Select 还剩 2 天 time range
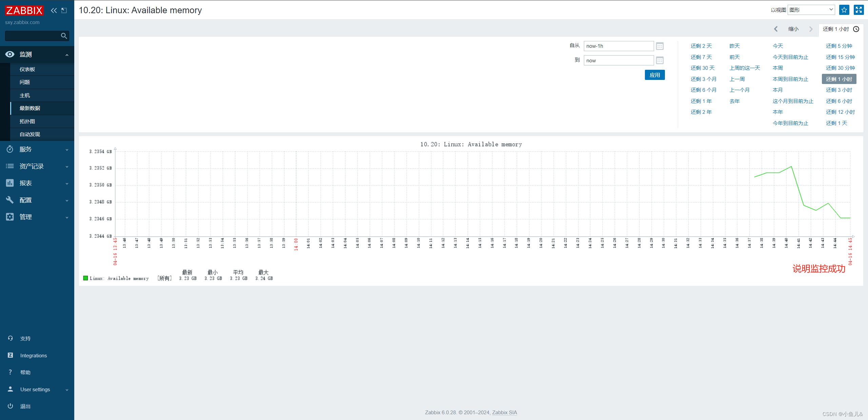Viewport: 868px width, 420px height. click(701, 46)
